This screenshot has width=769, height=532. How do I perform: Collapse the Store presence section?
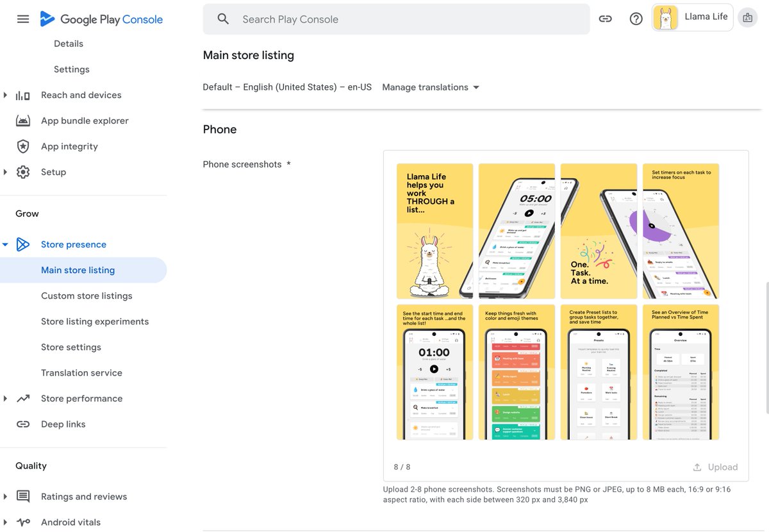pos(5,244)
